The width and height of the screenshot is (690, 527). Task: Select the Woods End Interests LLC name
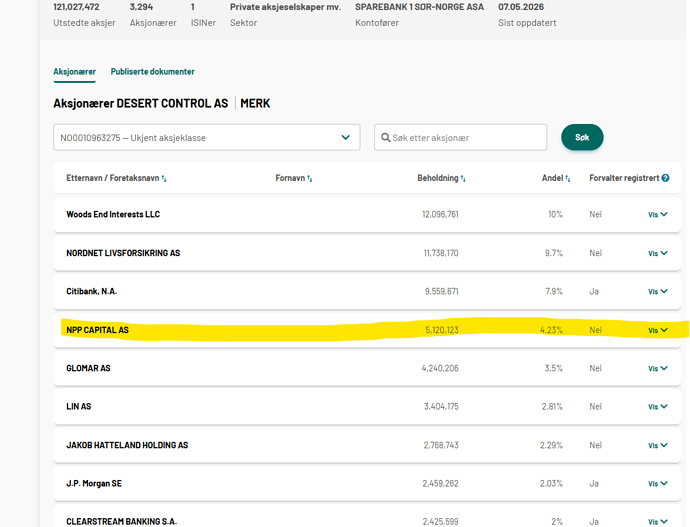(113, 215)
